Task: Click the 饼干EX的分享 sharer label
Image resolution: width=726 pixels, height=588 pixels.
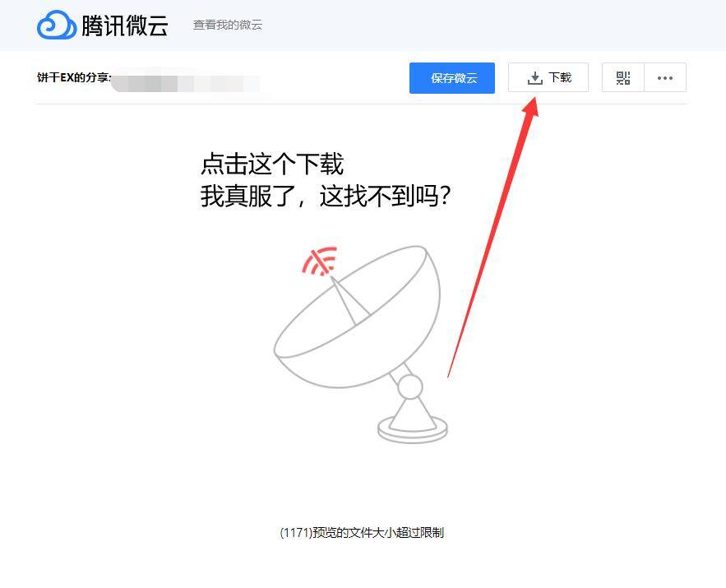Action: 73,77
